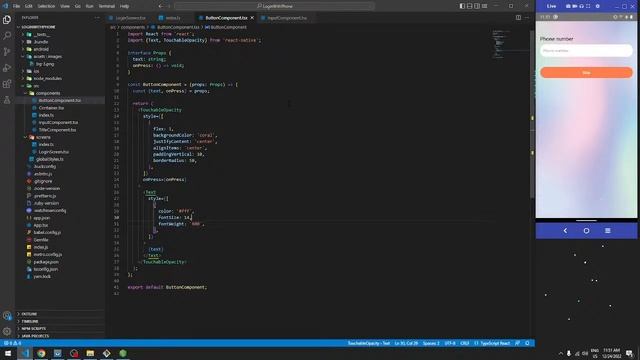Toggle secondary side bar layout icon
Viewport: 640px width, 360px height.
coord(477,6)
